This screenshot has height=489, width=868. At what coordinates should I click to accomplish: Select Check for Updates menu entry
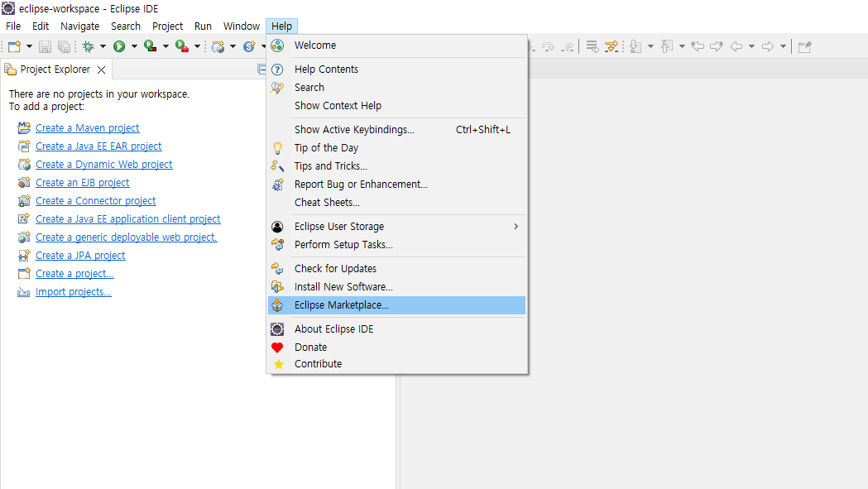click(397, 269)
